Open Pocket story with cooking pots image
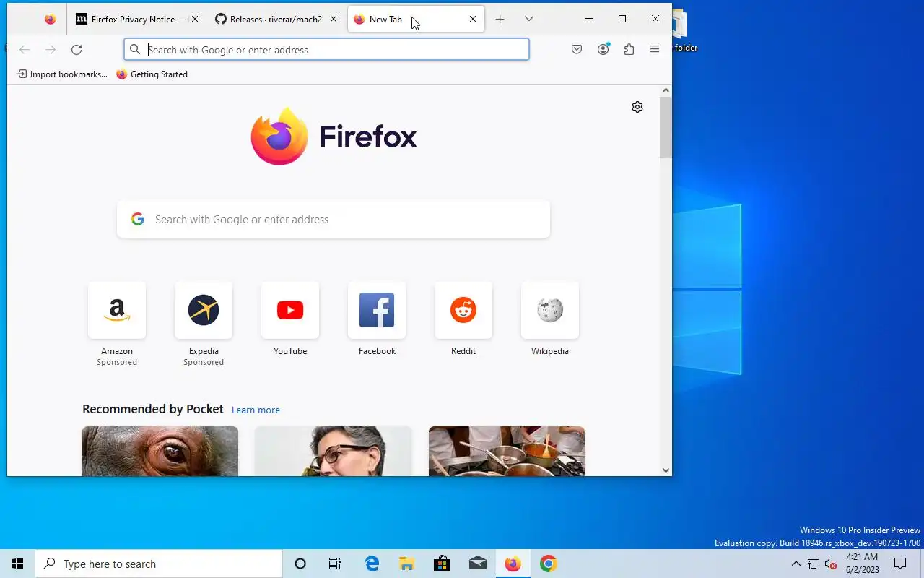 tap(507, 451)
